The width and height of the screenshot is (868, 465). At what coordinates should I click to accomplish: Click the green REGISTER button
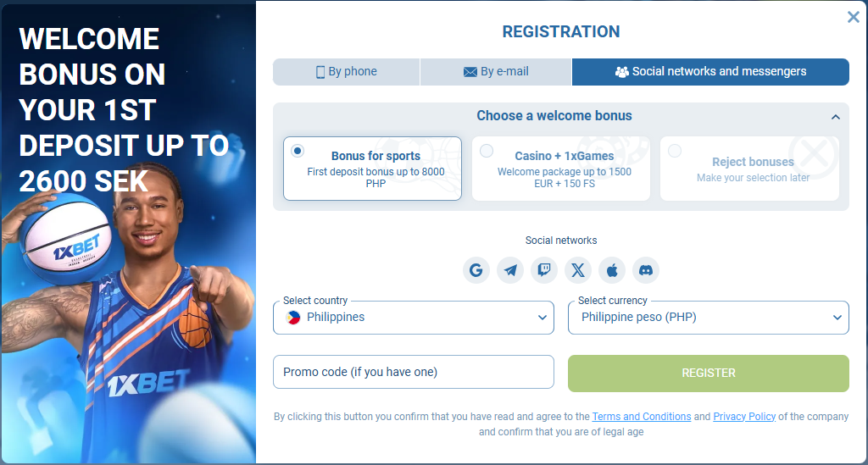click(x=709, y=374)
